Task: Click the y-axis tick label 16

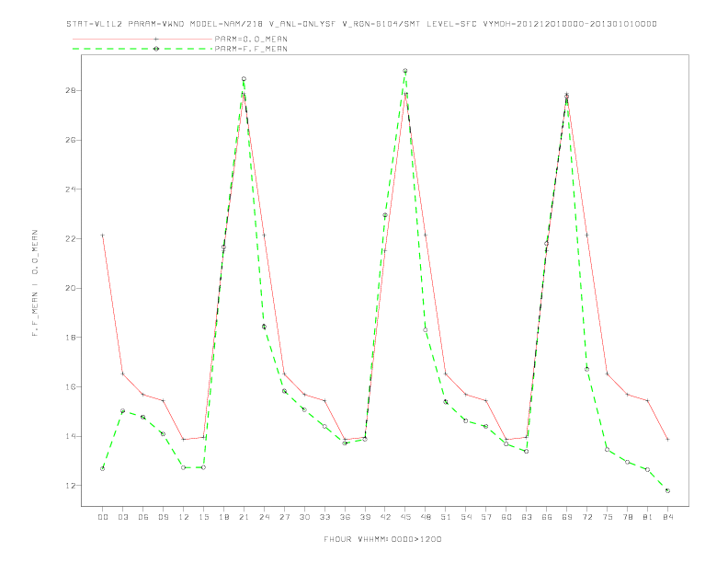Action: pos(71,387)
